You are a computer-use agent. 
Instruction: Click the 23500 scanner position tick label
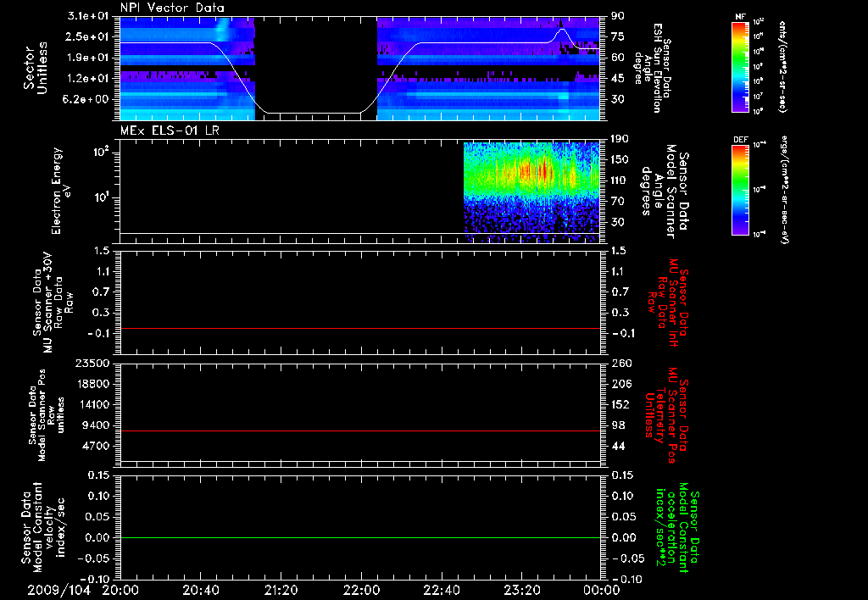(93, 363)
